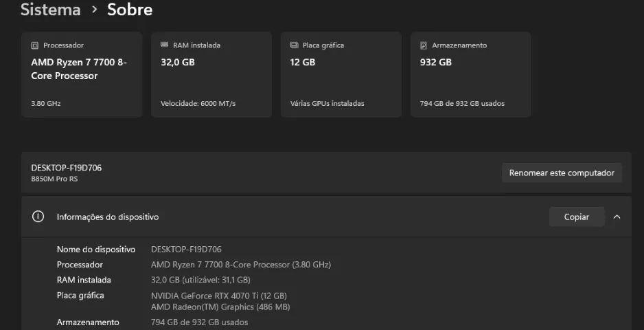Viewport: 644px width, 330px height.
Task: Open the 12 GB Placa gráfica card
Action: [341, 74]
